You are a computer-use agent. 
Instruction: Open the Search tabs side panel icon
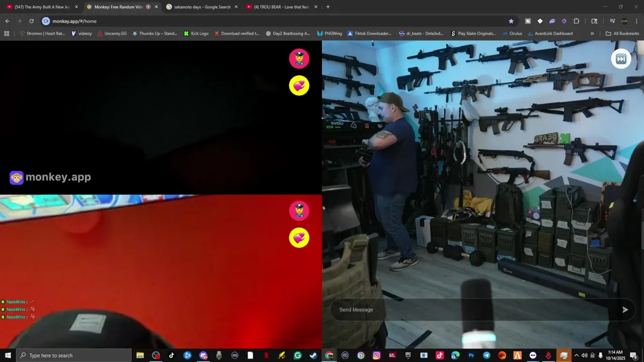point(594,21)
